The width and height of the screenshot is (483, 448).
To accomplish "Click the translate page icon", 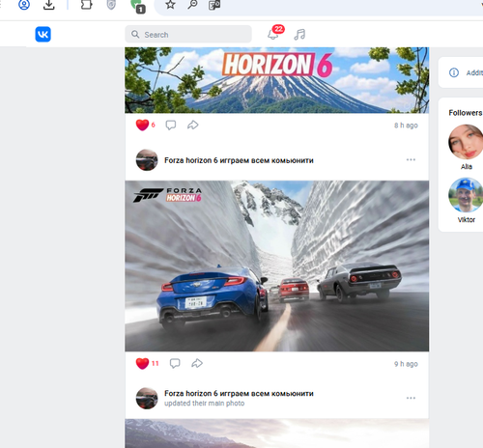I will tap(214, 5).
